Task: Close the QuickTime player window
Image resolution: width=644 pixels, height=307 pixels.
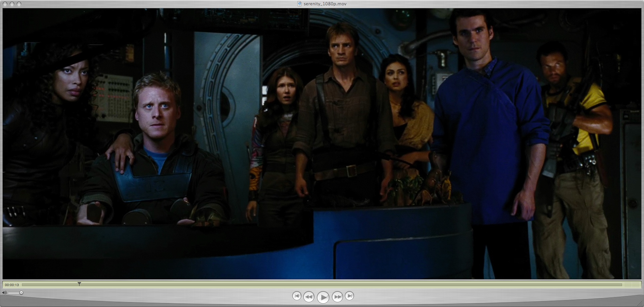Action: tap(4, 4)
